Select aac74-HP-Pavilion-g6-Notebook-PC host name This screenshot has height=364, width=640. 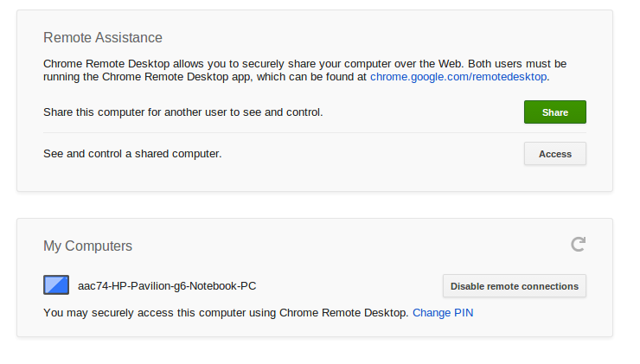[x=167, y=286]
